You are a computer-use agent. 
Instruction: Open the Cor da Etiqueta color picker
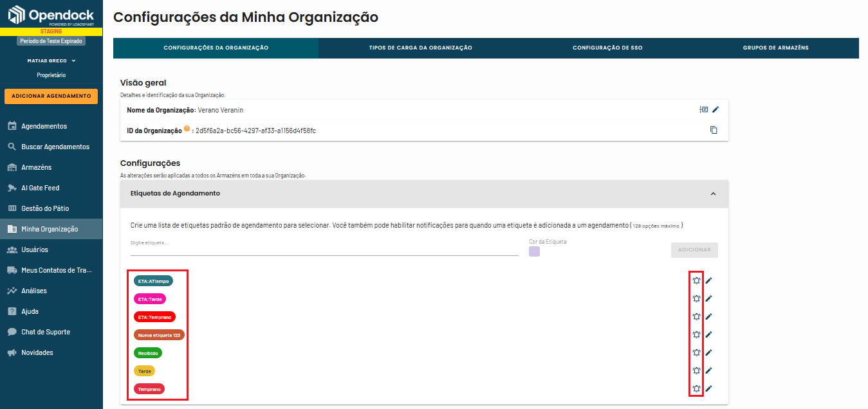534,251
